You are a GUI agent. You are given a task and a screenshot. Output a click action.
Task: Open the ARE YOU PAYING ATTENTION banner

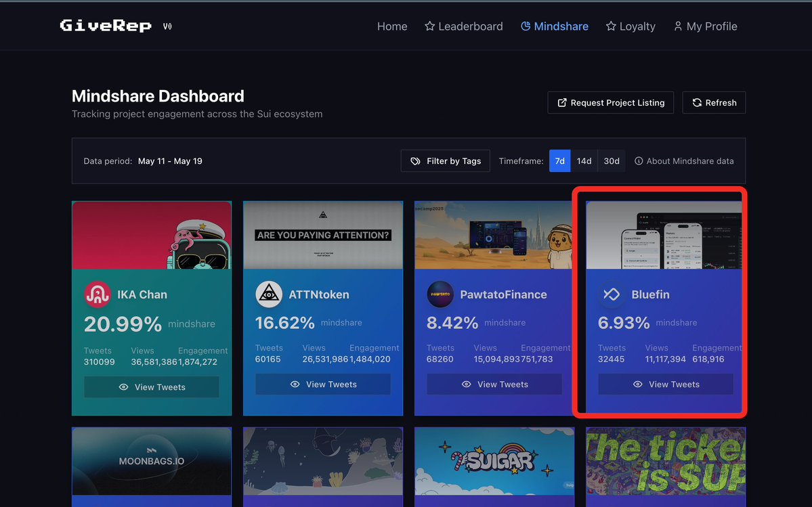323,235
